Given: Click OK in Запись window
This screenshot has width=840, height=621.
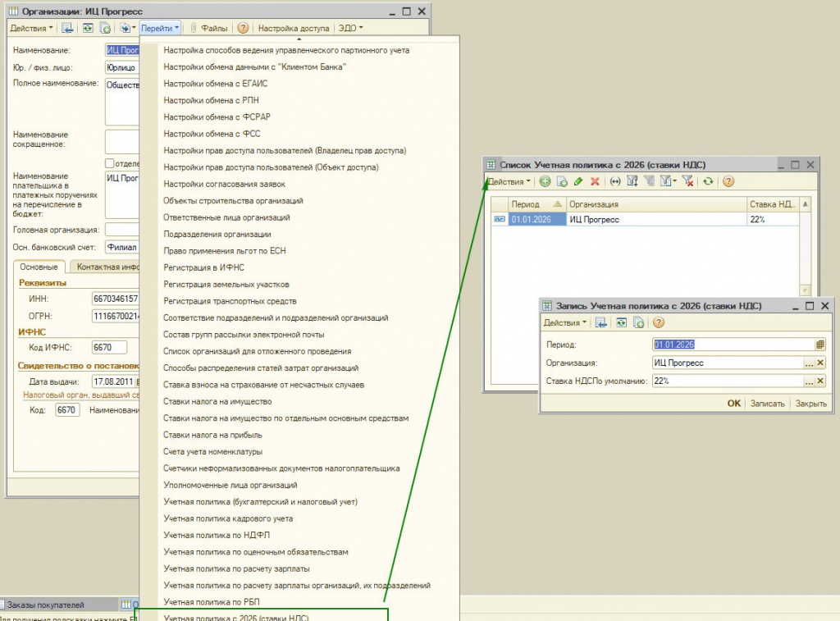Looking at the screenshot, I should 734,404.
